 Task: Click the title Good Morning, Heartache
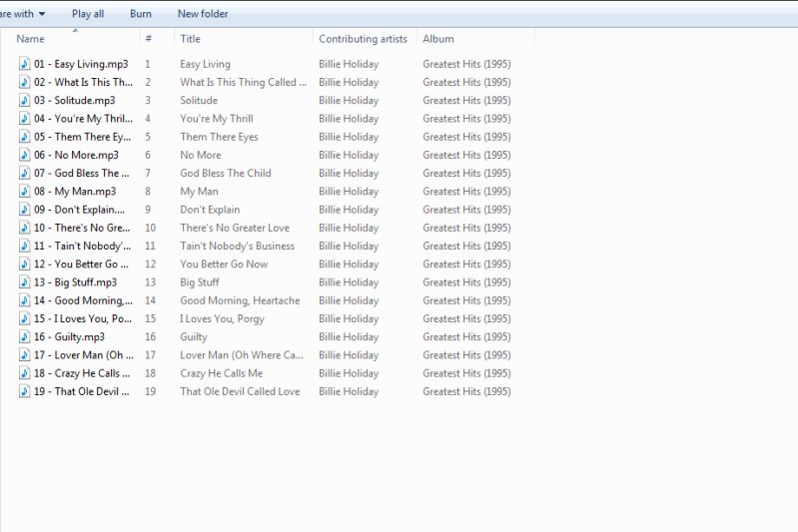tap(240, 300)
